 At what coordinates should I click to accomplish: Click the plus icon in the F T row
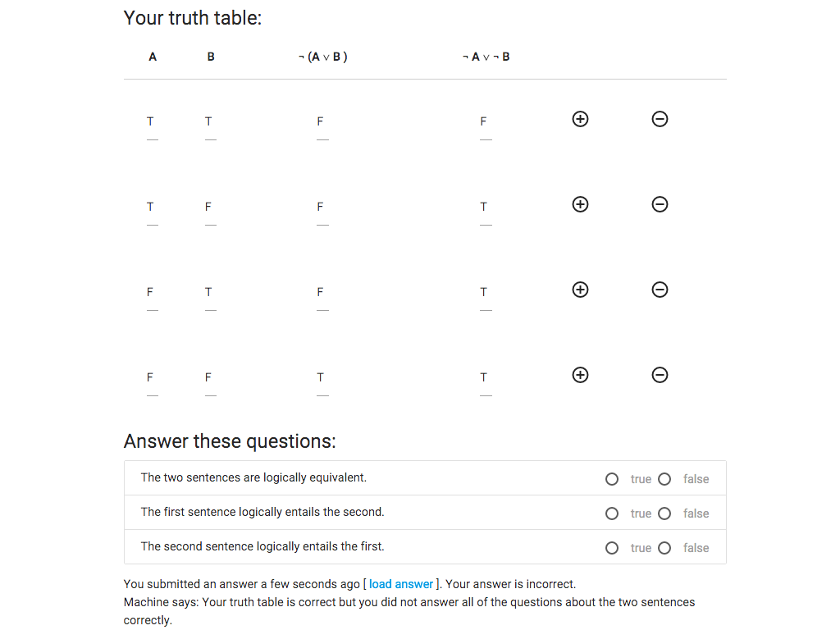pos(580,290)
